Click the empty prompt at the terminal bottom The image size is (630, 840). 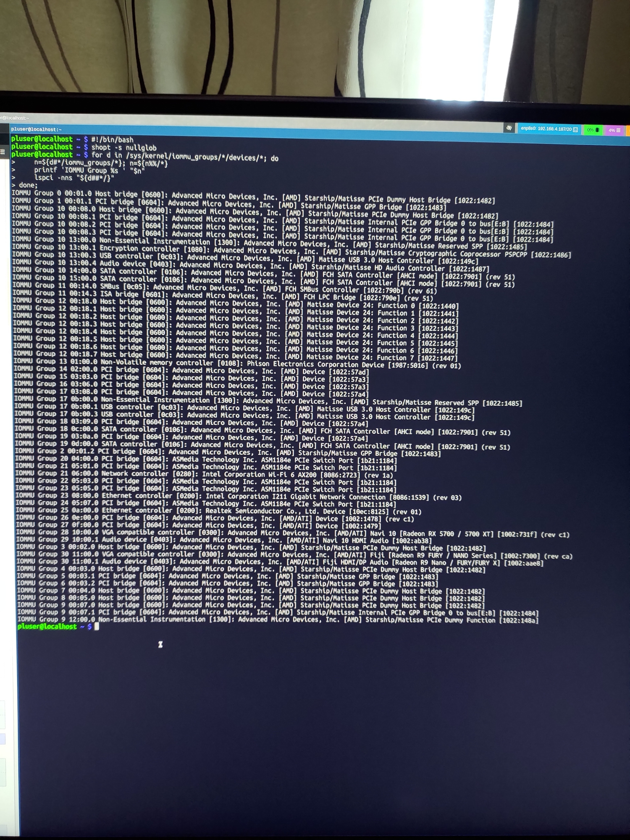click(x=97, y=627)
